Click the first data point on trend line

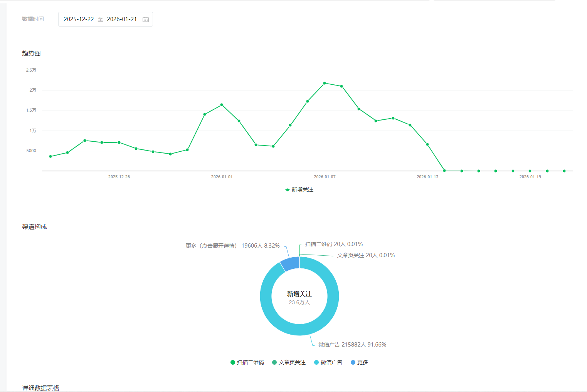point(50,156)
